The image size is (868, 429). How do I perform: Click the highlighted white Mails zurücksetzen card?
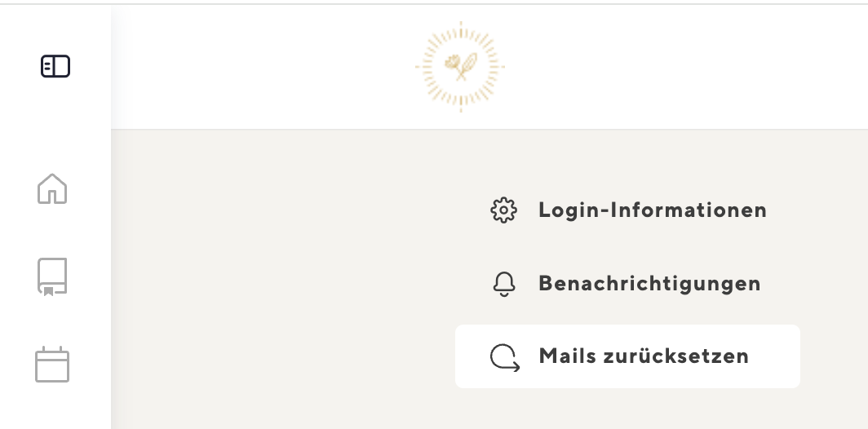pyautogui.click(x=628, y=356)
